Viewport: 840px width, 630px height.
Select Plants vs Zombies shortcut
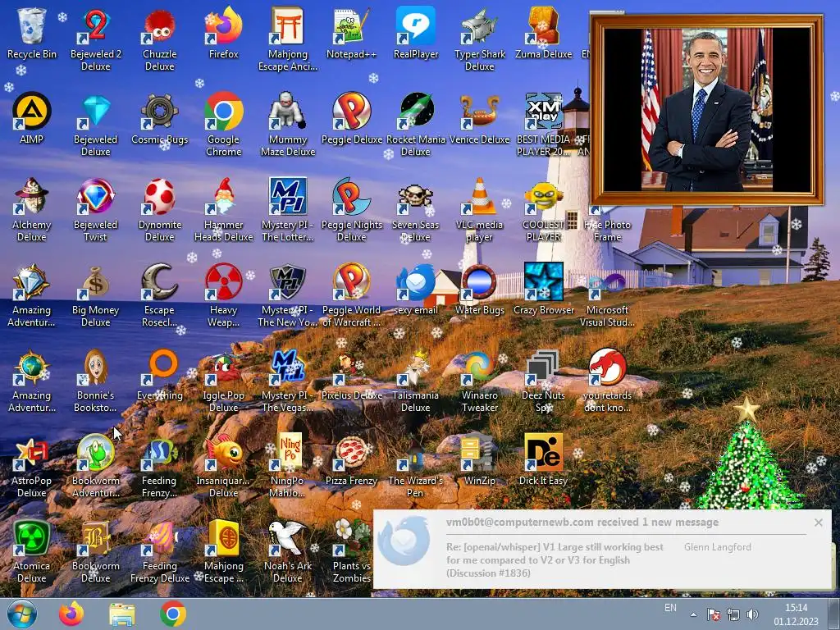point(351,550)
